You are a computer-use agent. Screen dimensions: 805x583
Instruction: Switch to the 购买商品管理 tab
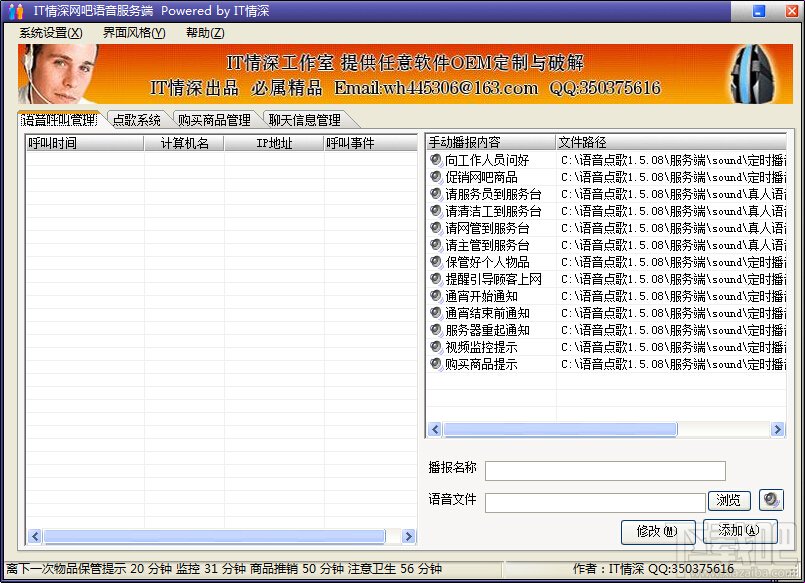(x=215, y=120)
